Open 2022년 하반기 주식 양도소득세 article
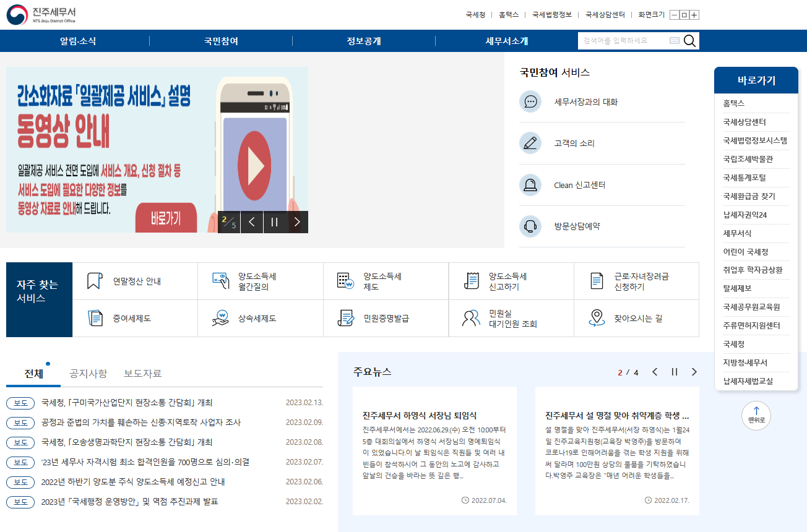 (133, 482)
